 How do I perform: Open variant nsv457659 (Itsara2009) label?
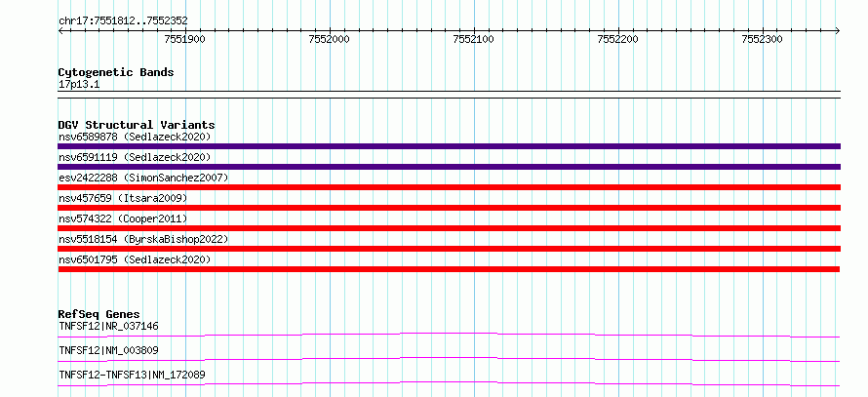(123, 198)
